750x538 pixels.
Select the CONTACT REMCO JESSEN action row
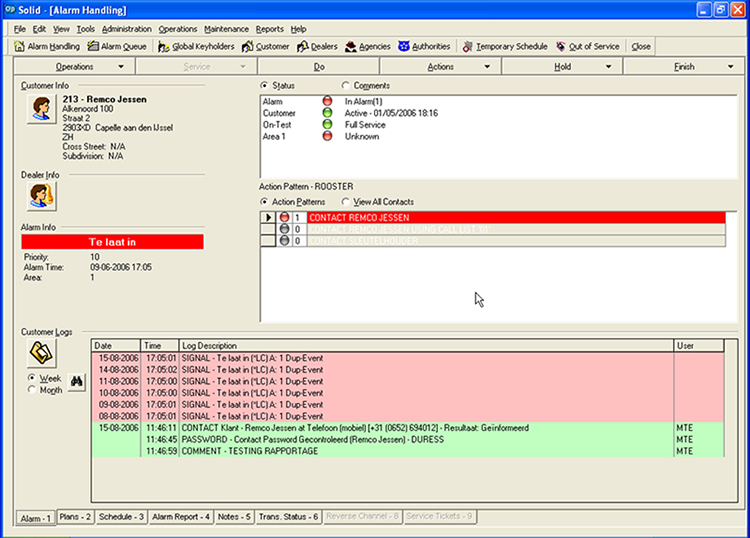[x=359, y=217]
